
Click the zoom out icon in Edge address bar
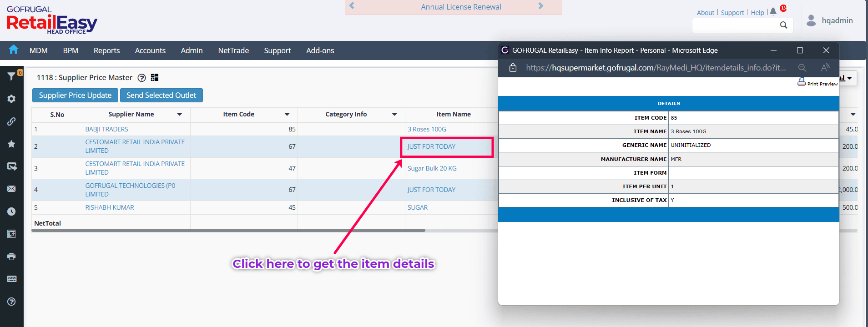click(802, 68)
